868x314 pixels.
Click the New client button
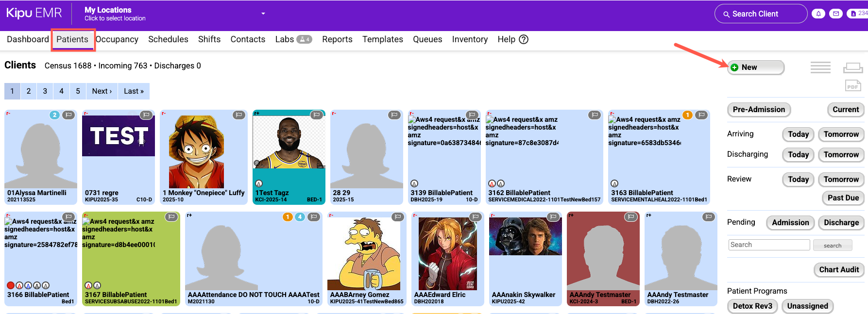pyautogui.click(x=755, y=67)
